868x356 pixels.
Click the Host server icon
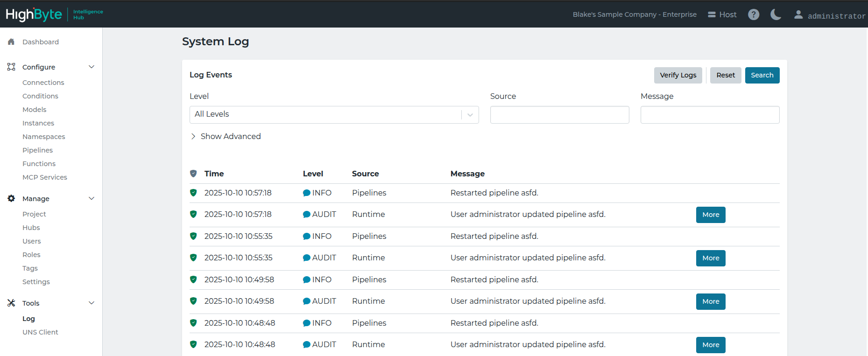pos(712,14)
